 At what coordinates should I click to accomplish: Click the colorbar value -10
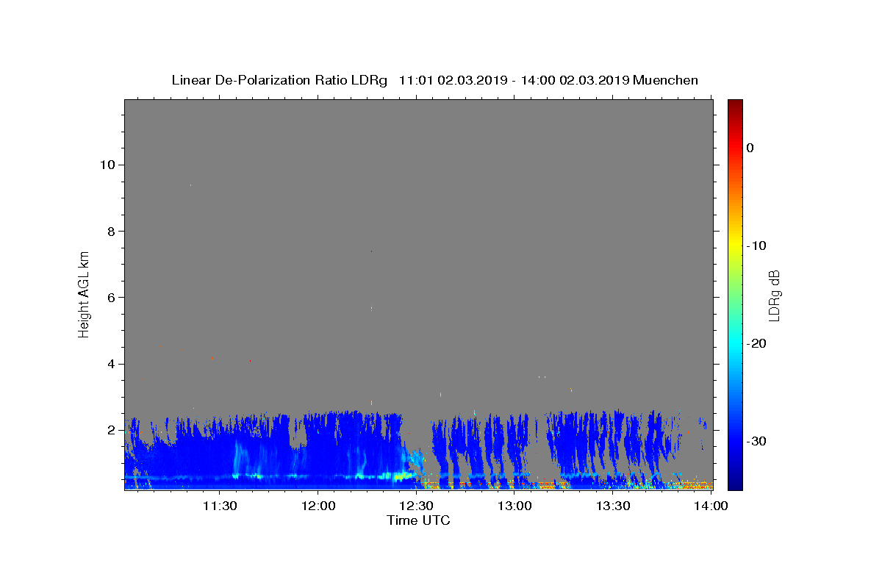point(758,245)
